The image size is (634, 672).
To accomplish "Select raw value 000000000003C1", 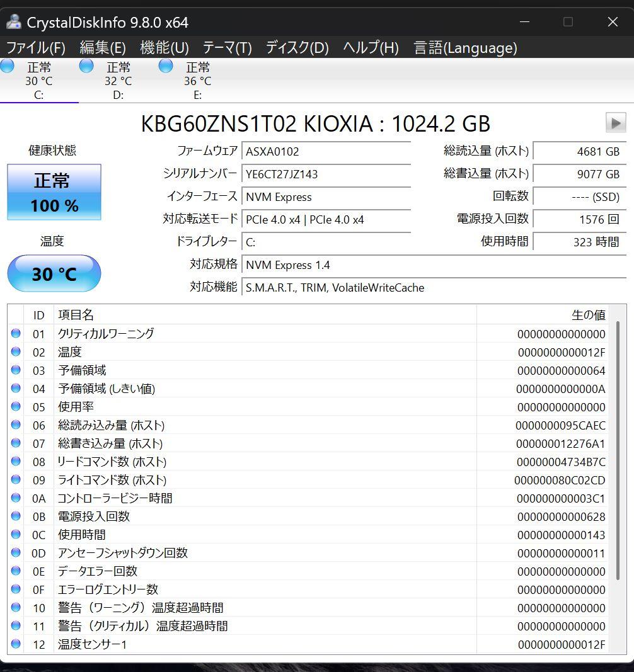I will click(x=561, y=499).
